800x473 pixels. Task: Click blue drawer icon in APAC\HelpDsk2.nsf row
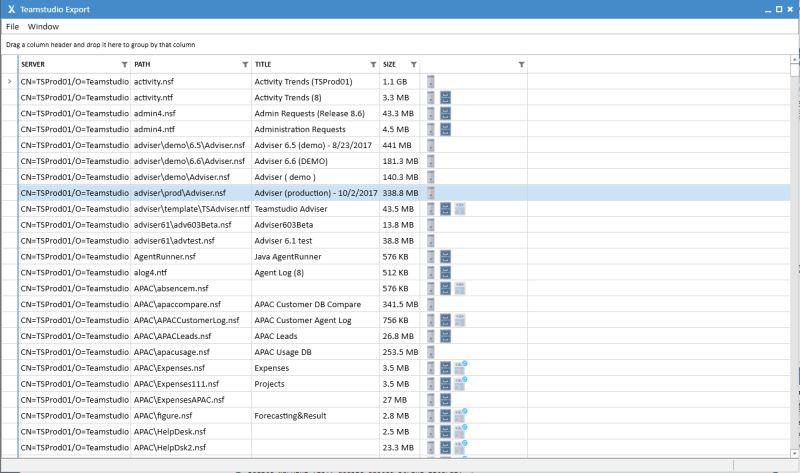pyautogui.click(x=445, y=447)
